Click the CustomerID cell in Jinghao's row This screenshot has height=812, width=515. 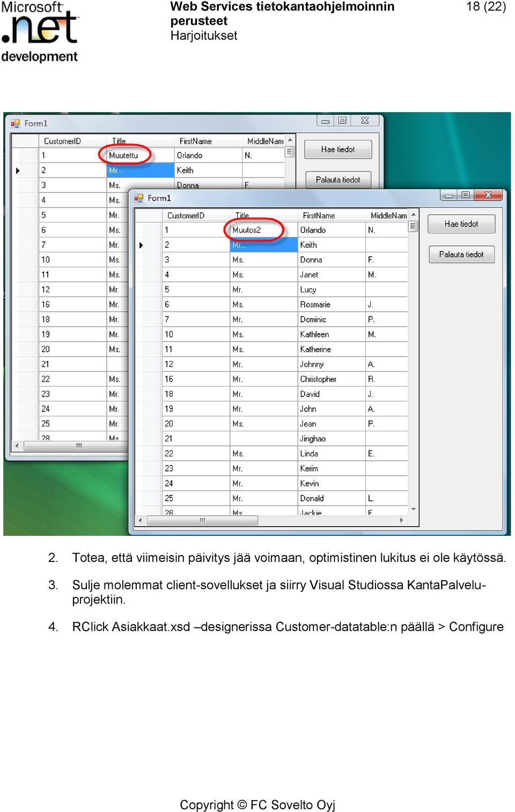(x=196, y=439)
